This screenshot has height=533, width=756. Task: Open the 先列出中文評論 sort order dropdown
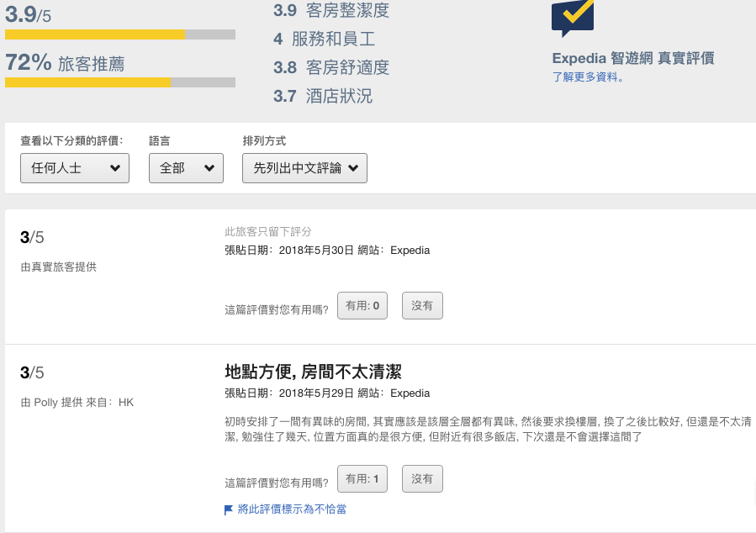coord(304,168)
